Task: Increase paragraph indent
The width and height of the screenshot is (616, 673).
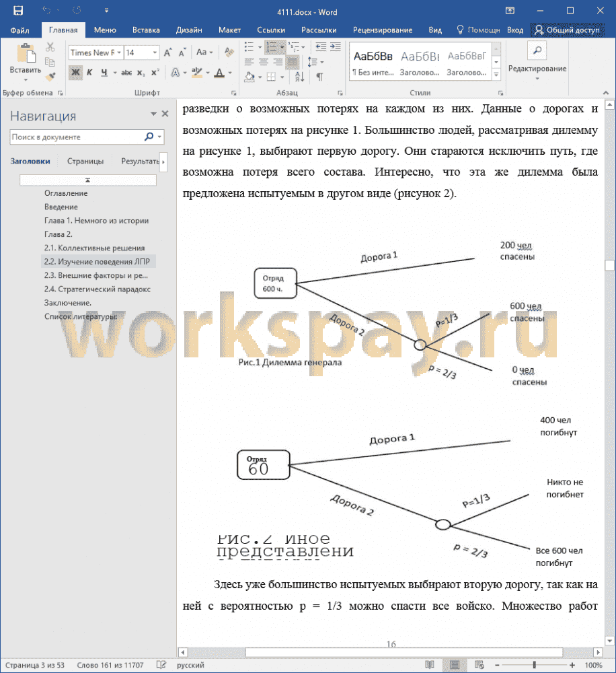Action: click(x=336, y=47)
